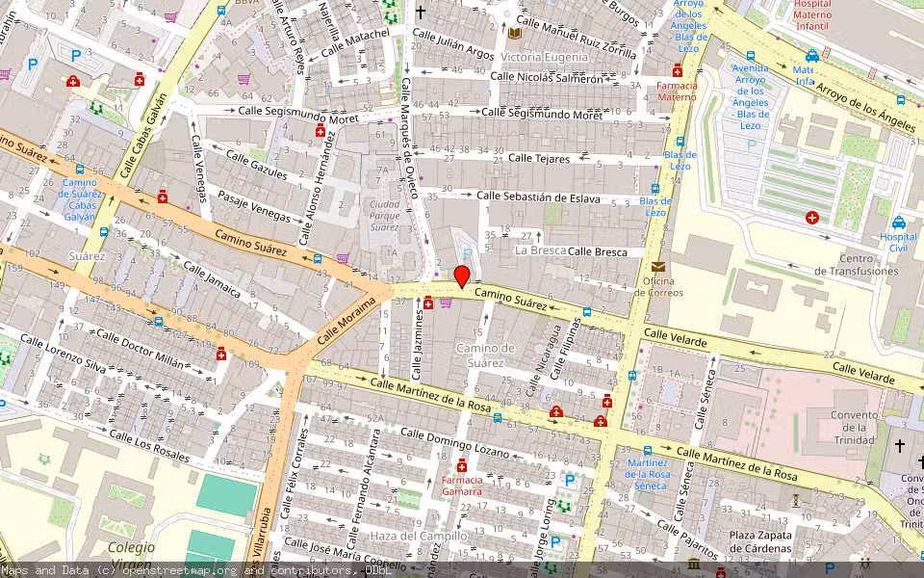Select the pharmacy icon on Camino Suárez near Calle Venegas

pyautogui.click(x=163, y=197)
